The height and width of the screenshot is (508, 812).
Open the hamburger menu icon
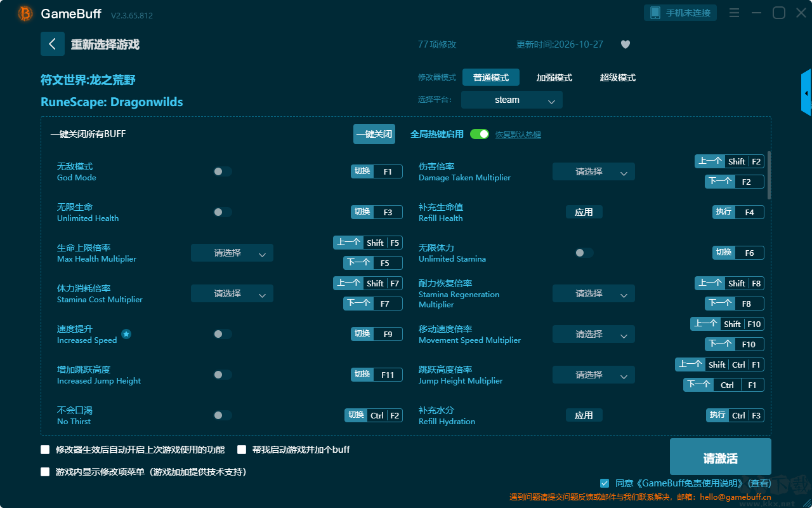click(x=734, y=13)
